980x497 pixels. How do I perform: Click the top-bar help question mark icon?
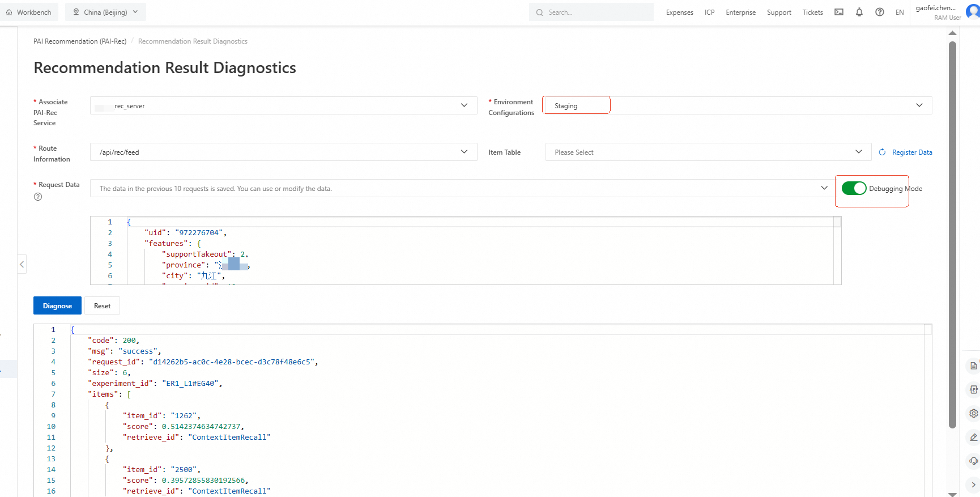(880, 12)
